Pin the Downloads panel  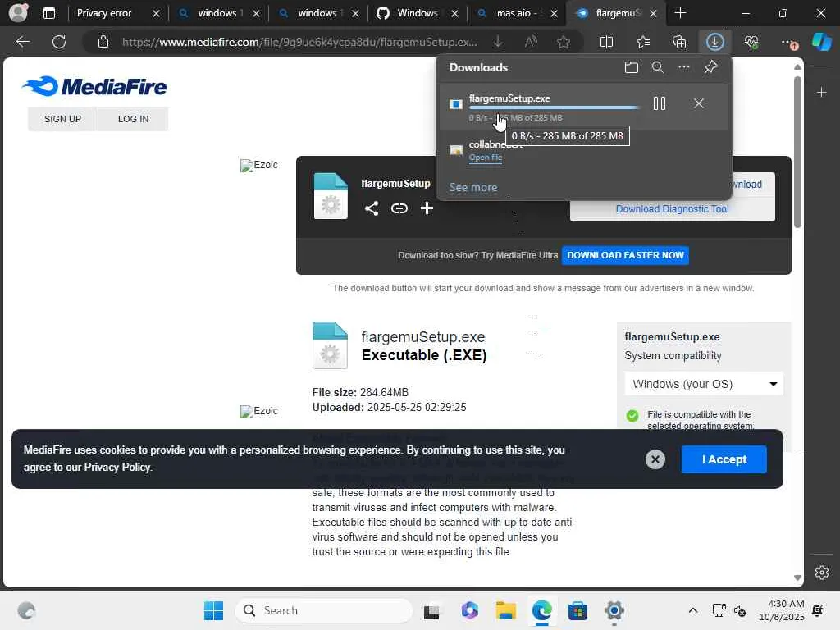point(710,67)
